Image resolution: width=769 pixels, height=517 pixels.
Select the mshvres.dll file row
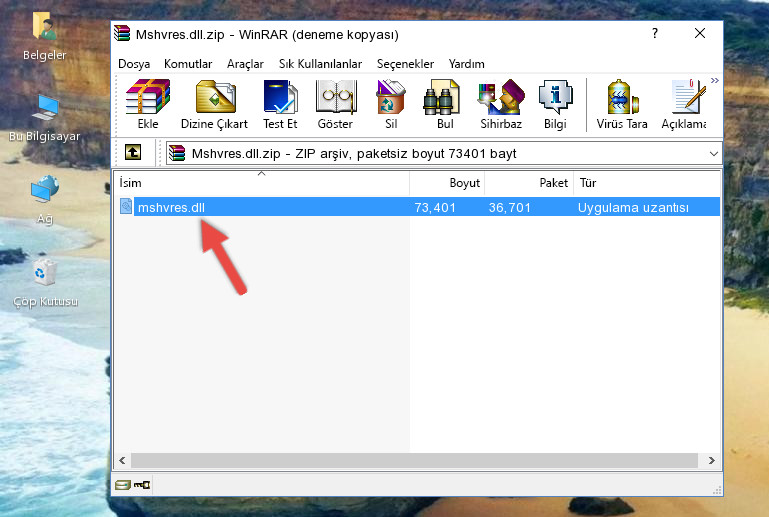(419, 207)
